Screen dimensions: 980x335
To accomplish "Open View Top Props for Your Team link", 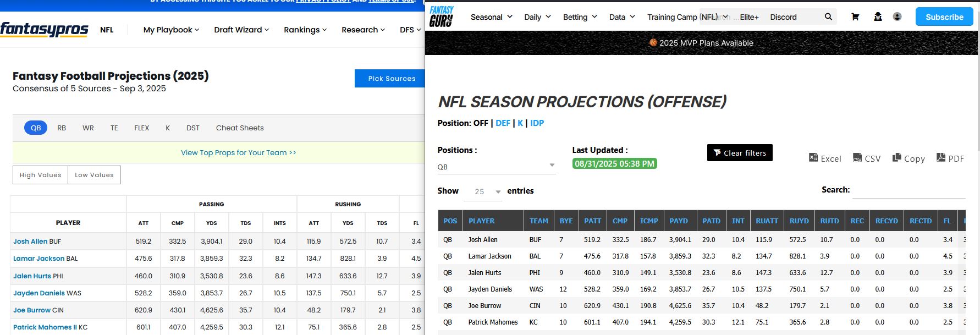I will (239, 152).
